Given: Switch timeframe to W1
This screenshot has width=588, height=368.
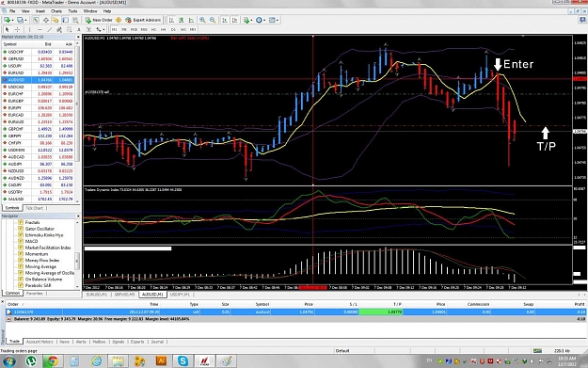Looking at the screenshot, I should pos(183,29).
